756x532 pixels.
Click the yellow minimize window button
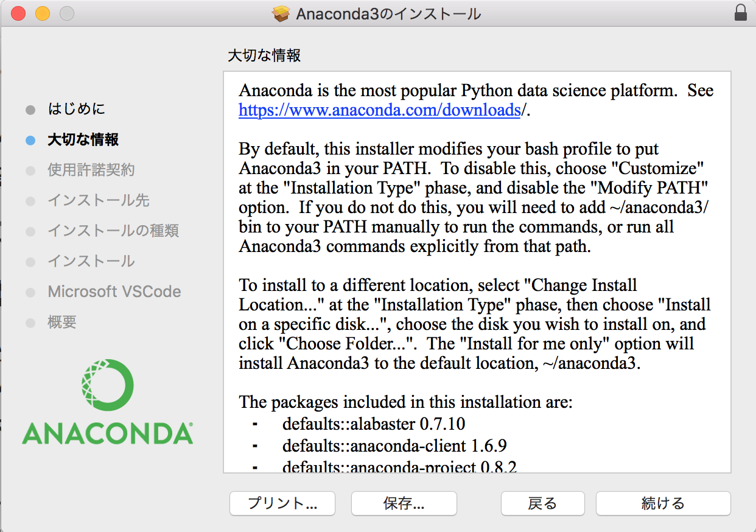42,13
